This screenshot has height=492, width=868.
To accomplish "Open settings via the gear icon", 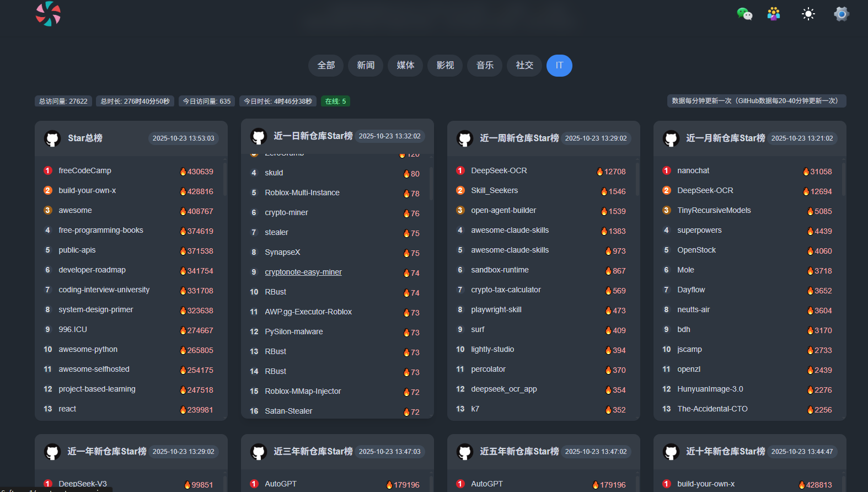I will [841, 14].
